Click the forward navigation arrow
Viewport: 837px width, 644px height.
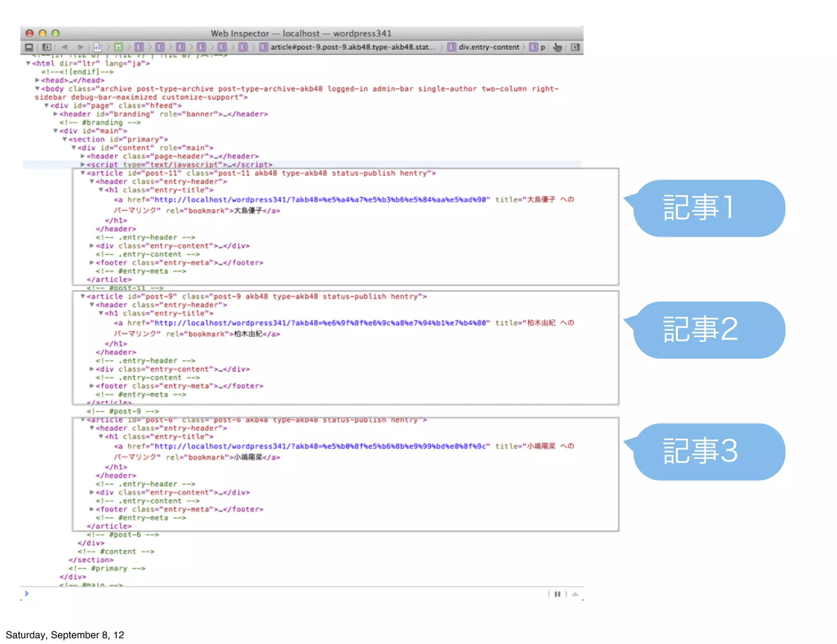(81, 47)
